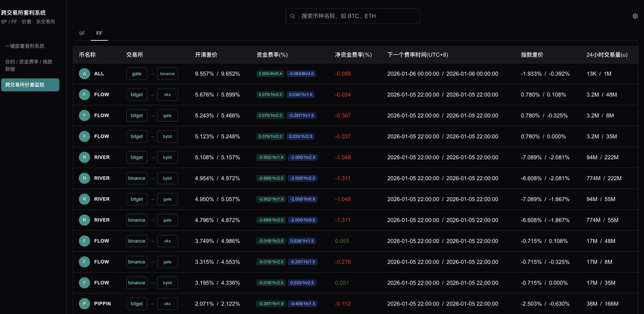
Task: Click the green A avatar beside ALL
Action: (84, 73)
